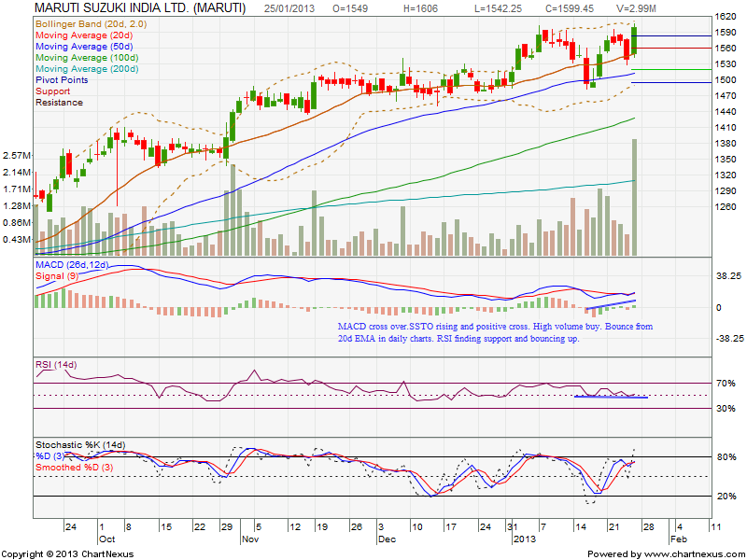Click the RSI 70% level label

[x=726, y=384]
